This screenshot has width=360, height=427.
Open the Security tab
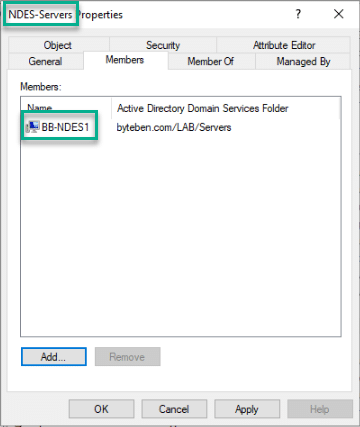tap(163, 45)
